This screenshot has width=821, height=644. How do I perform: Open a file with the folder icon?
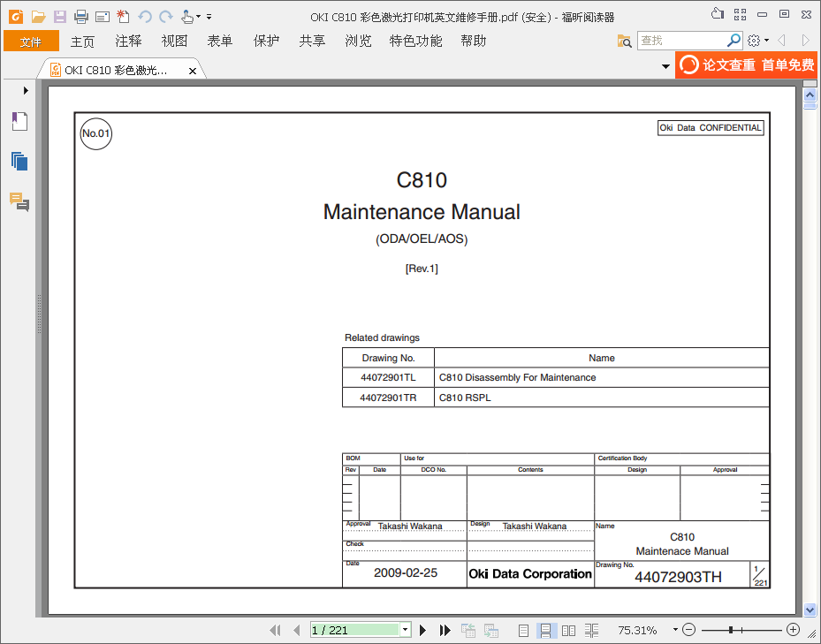coord(38,17)
